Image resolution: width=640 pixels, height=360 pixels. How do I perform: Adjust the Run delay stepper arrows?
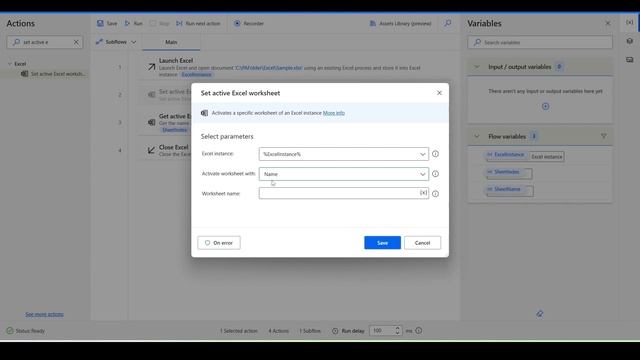pyautogui.click(x=398, y=331)
